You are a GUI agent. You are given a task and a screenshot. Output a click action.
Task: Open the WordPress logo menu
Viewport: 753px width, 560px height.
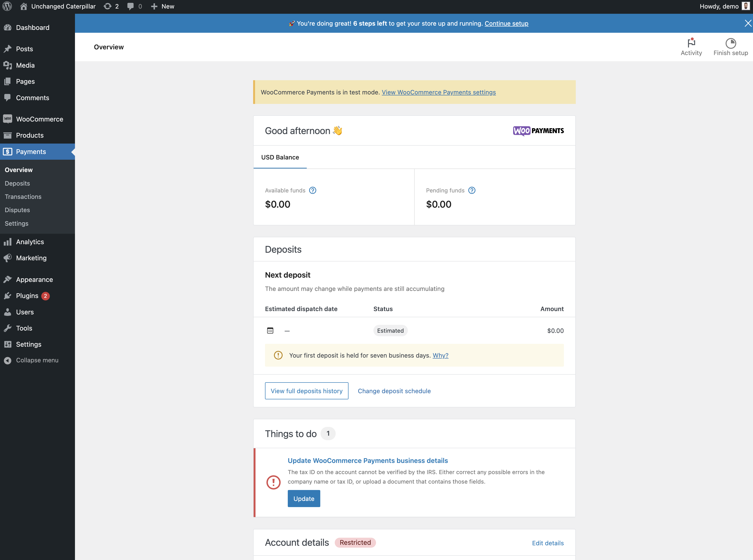(7, 6)
